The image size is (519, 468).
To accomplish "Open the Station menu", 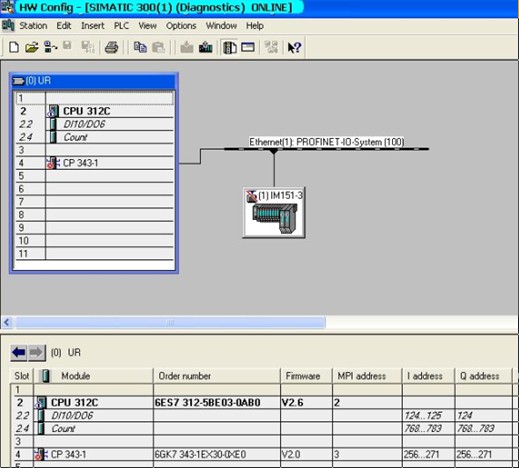I will 33,26.
